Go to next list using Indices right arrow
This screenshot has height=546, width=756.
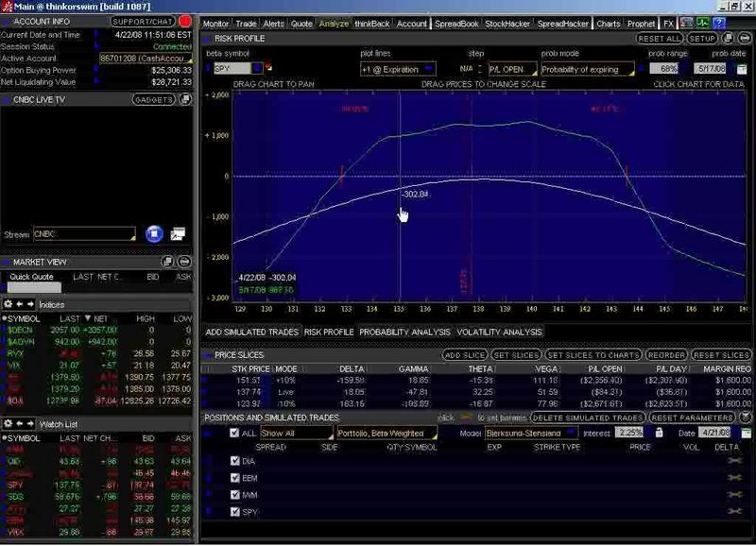coord(30,304)
